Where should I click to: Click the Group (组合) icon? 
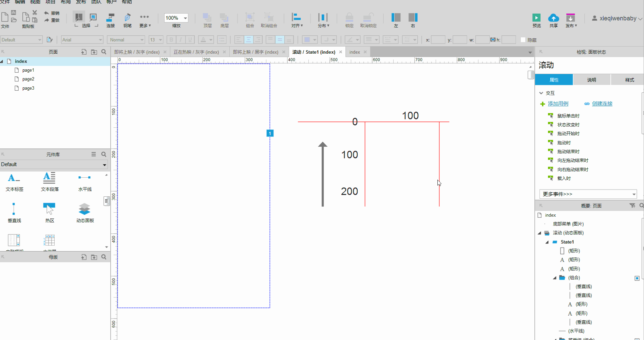coord(250,17)
